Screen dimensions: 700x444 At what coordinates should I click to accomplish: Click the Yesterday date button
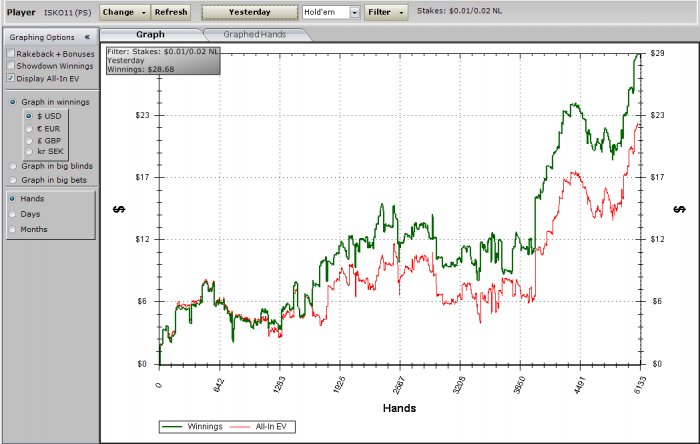[x=250, y=12]
